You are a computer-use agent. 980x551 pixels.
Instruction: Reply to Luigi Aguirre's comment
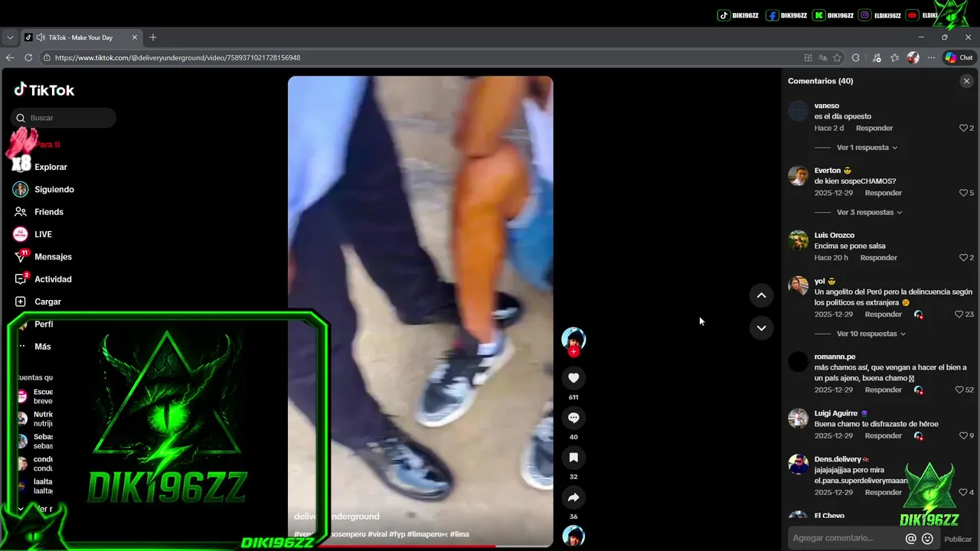tap(884, 435)
